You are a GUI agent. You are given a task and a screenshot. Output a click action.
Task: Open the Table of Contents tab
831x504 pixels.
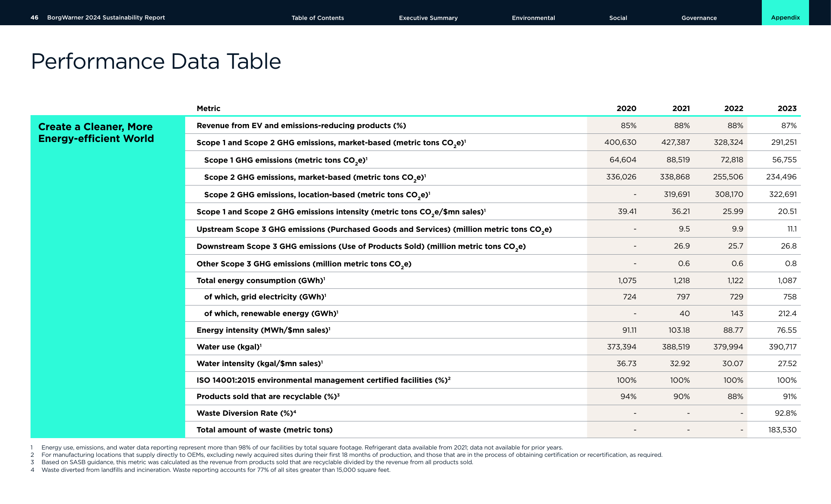317,18
